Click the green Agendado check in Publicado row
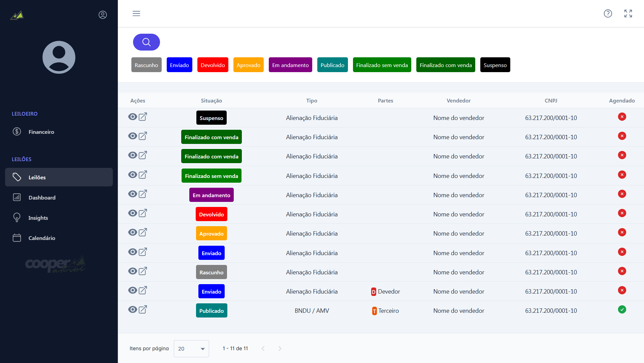The height and width of the screenshot is (363, 644). (x=622, y=309)
